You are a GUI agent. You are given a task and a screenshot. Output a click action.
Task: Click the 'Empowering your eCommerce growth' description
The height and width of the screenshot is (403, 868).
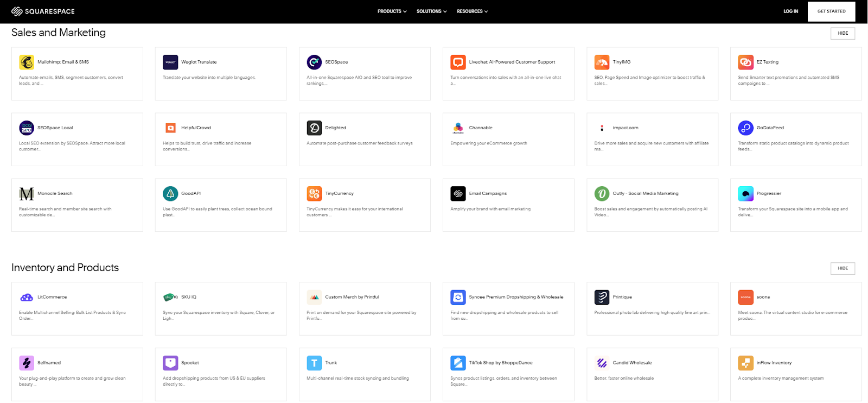tap(489, 143)
